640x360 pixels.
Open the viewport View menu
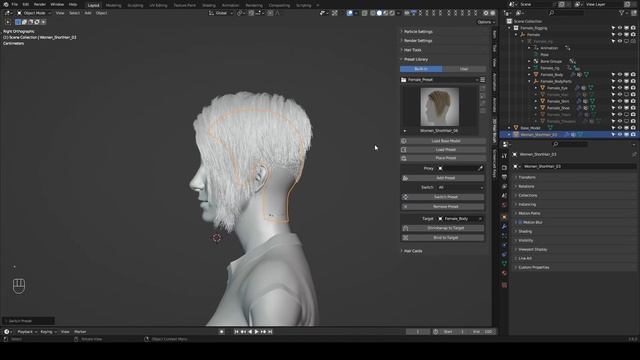(x=60, y=13)
